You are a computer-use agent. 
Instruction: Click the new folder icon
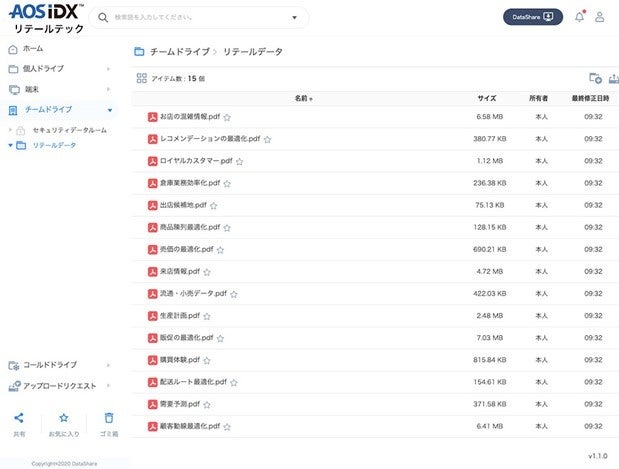point(595,78)
